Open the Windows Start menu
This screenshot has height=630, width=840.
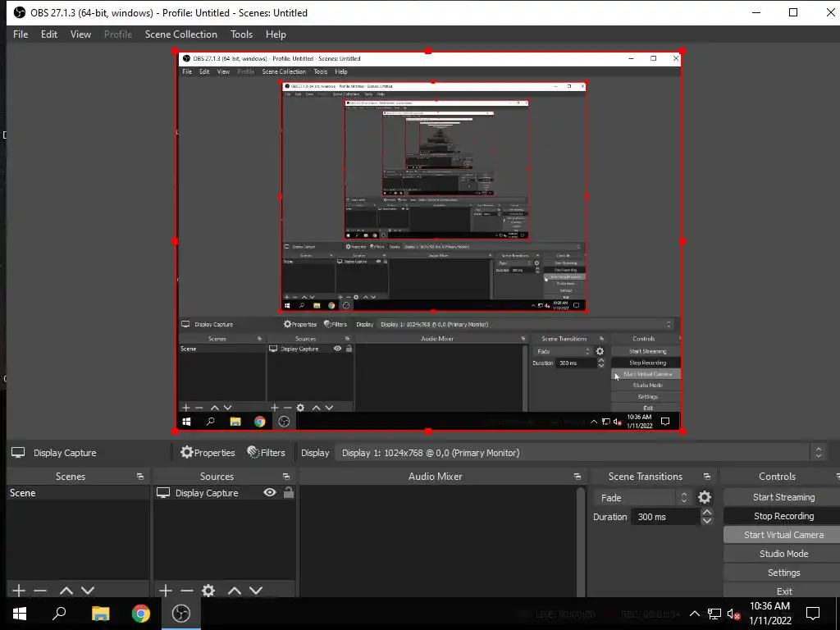pos(20,614)
